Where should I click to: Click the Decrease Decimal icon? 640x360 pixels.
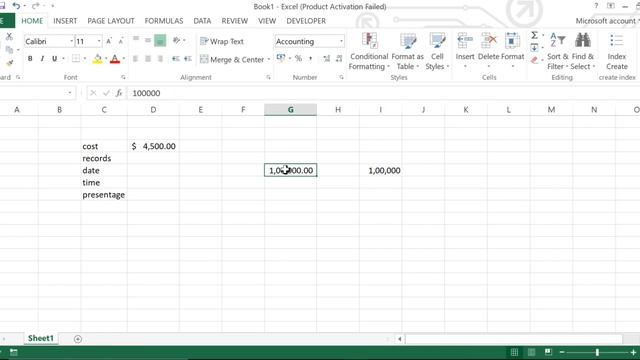pyautogui.click(x=339, y=59)
